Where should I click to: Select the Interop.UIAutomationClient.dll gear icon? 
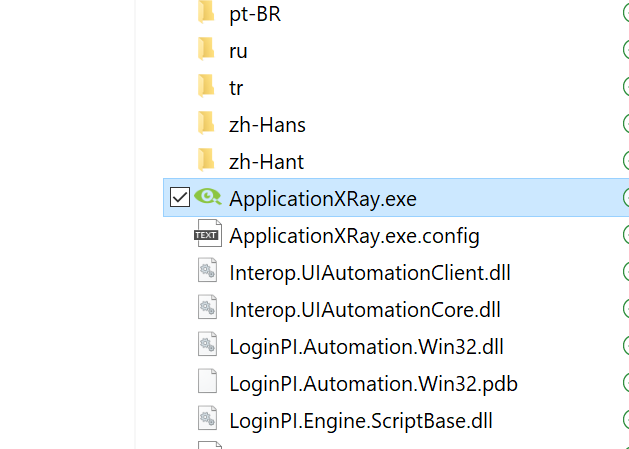click(x=207, y=270)
